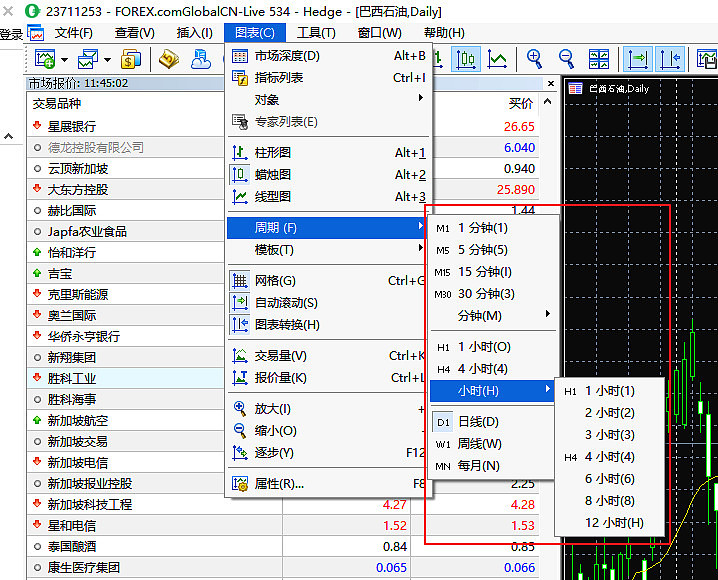Viewport: 718px width, 580px height.
Task: Choose 8 小时(8) timeframe
Action: (609, 501)
